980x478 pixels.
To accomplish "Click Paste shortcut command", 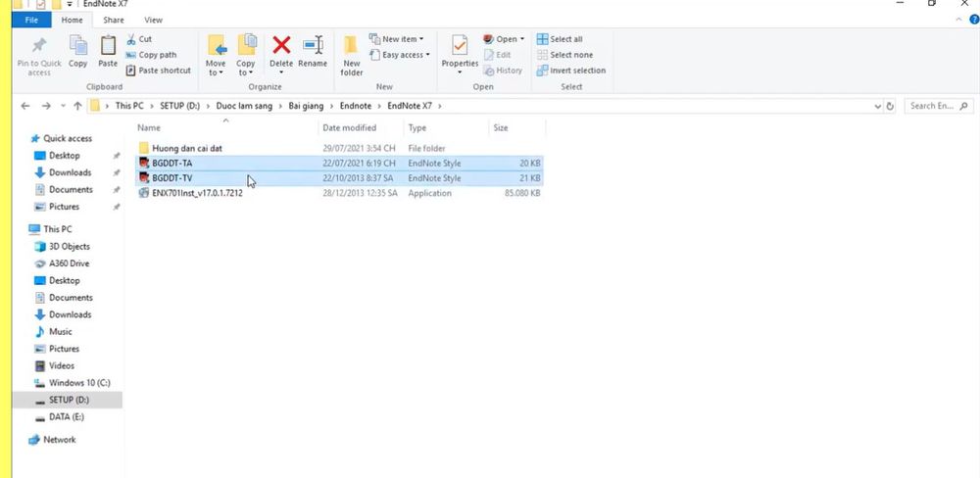I will [159, 71].
